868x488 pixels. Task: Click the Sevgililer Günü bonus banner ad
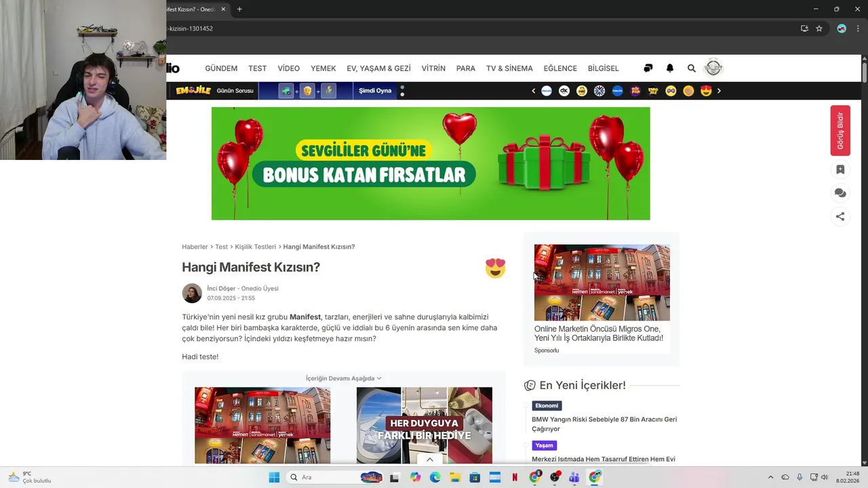(x=431, y=163)
